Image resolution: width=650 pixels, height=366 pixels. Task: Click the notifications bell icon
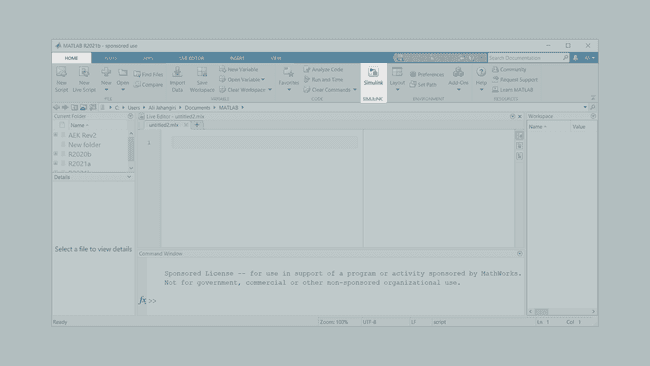[x=575, y=58]
